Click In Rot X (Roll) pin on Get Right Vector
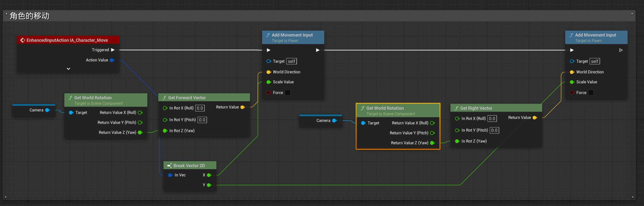The height and width of the screenshot is (206, 644). (457, 119)
